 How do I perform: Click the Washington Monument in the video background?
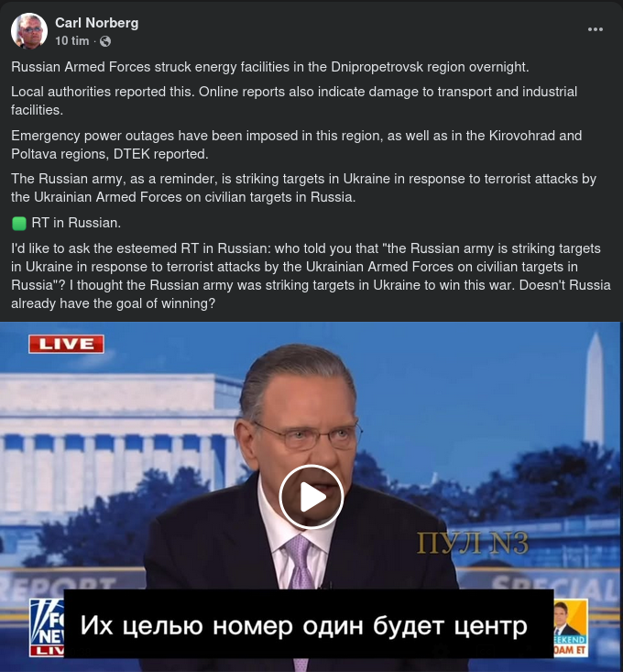tap(595, 388)
